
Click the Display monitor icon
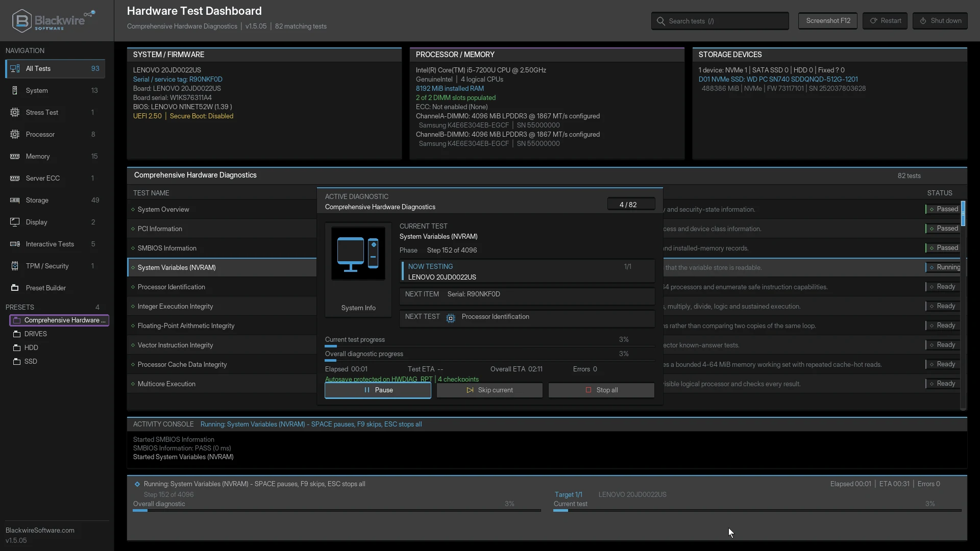[15, 222]
